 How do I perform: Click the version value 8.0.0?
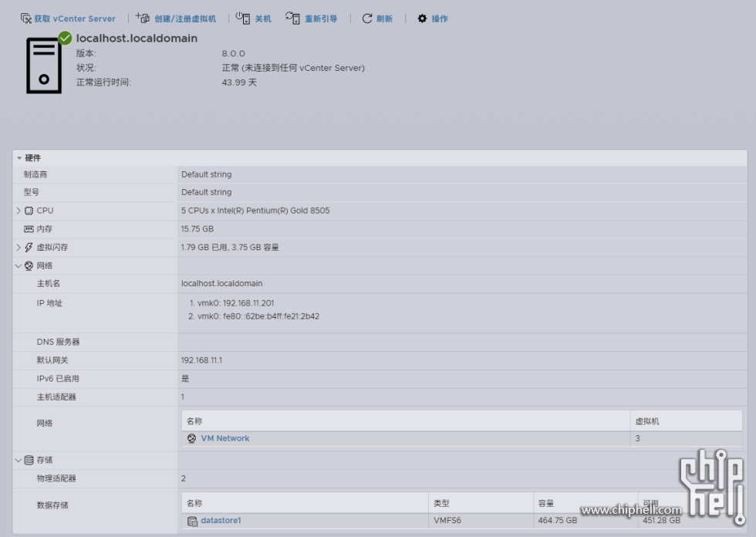click(233, 53)
